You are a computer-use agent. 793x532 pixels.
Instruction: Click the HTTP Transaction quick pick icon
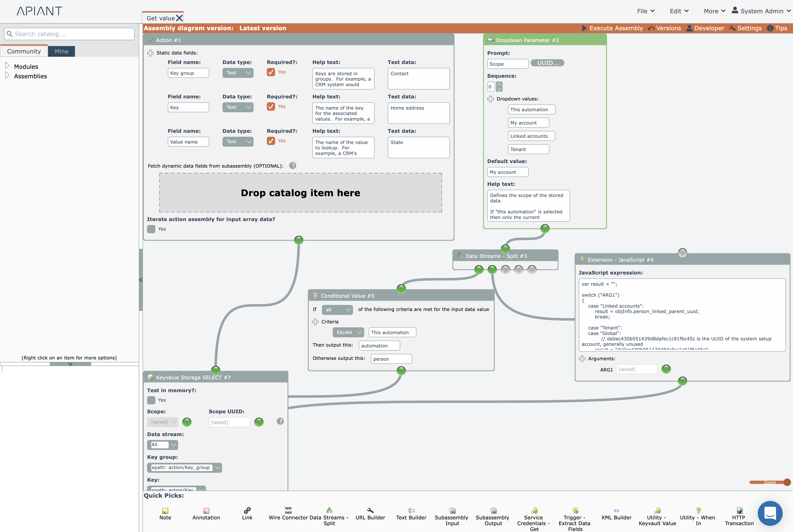click(739, 510)
